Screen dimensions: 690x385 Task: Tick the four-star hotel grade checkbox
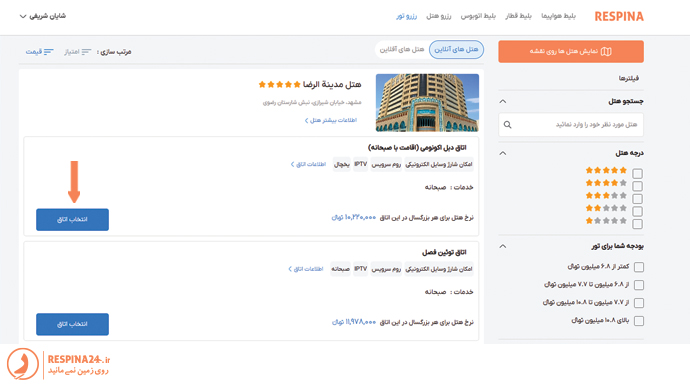[637, 186]
